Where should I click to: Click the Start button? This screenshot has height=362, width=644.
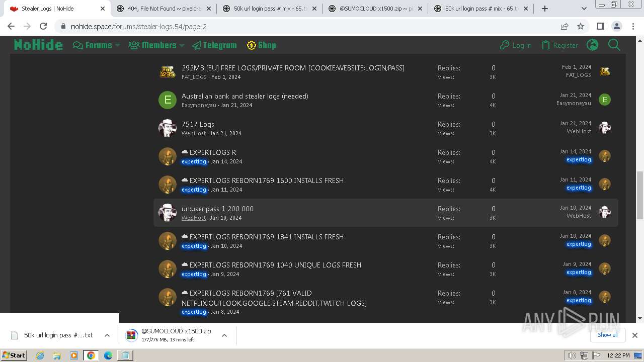tap(14, 355)
